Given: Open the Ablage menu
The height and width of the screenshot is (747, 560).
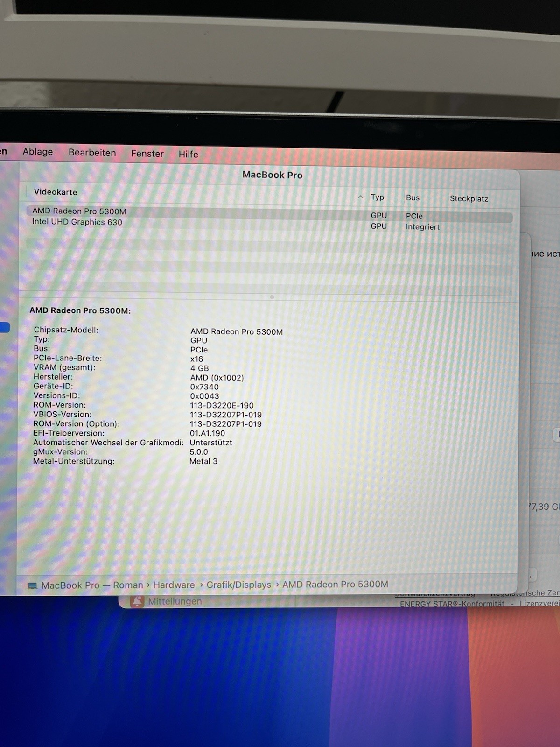Looking at the screenshot, I should tap(38, 152).
